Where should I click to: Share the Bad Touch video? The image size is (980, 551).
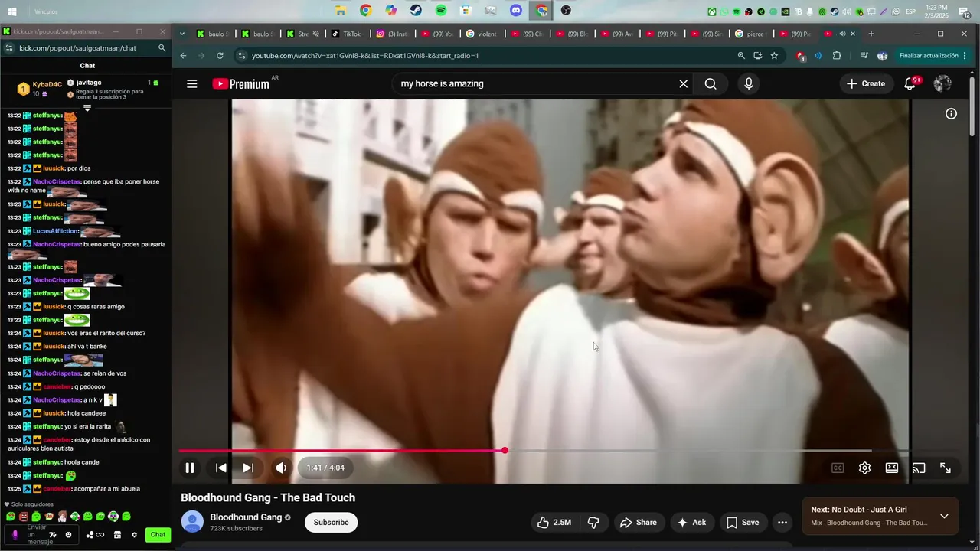pos(639,522)
